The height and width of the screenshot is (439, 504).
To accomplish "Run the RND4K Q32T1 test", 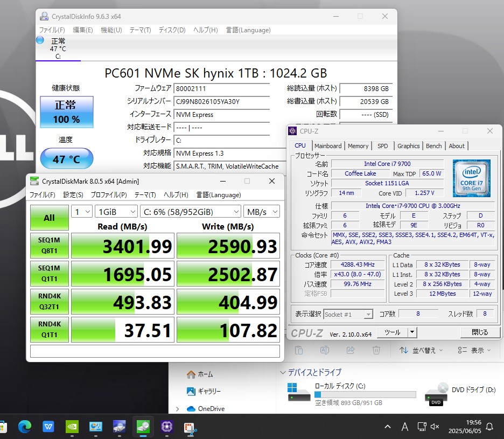I will tap(49, 301).
